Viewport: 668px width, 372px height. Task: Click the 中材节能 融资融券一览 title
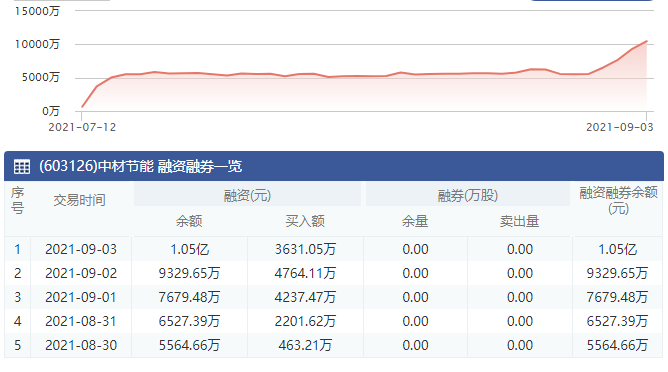pyautogui.click(x=141, y=166)
